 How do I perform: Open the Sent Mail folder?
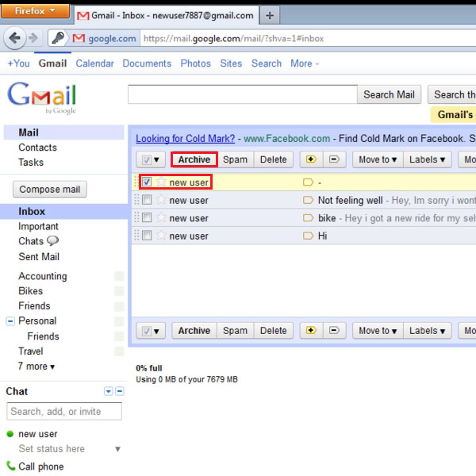point(39,256)
